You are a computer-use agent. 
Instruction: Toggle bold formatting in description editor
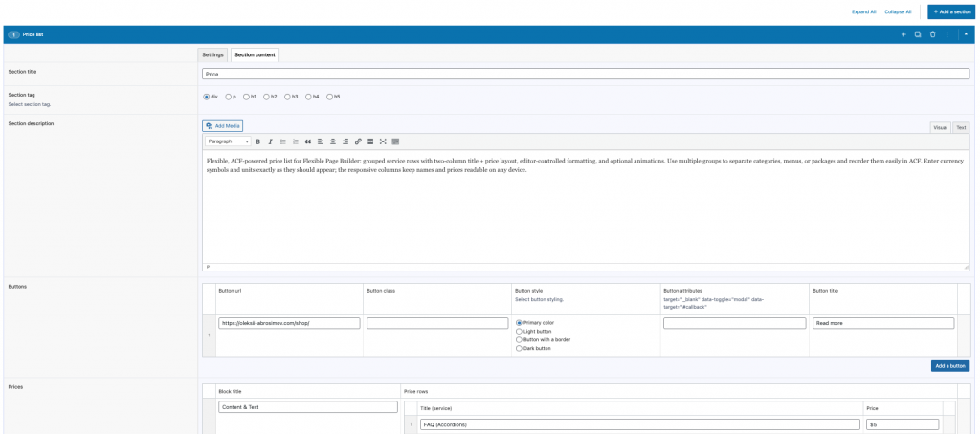(258, 141)
